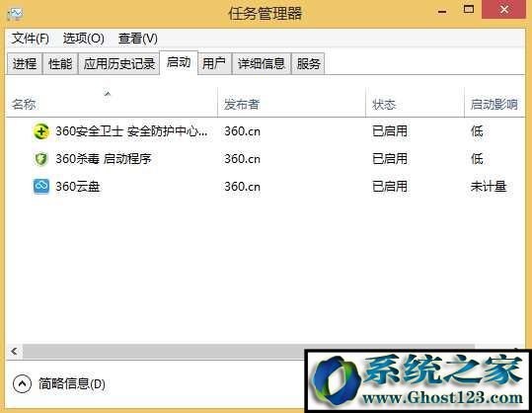Click the 360云盘 blue cloud icon

(x=41, y=187)
